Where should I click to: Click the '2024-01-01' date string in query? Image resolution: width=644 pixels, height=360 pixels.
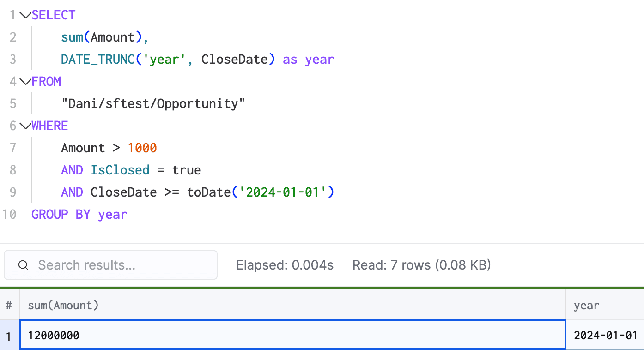(x=283, y=192)
